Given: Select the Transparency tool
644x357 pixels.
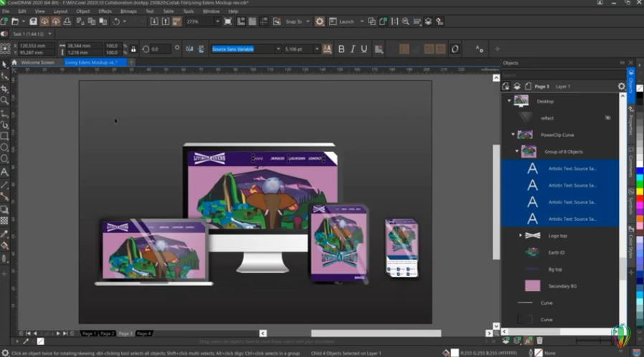Looking at the screenshot, I should point(4,221).
